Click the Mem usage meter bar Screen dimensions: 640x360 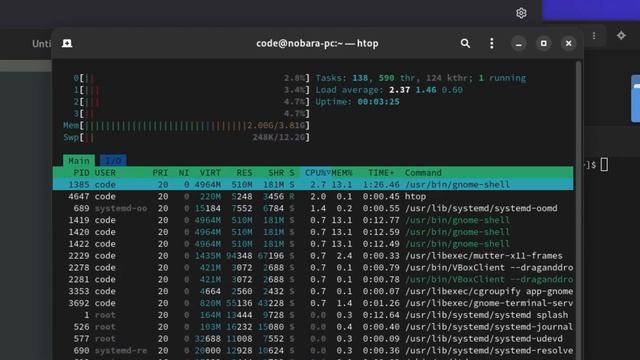coord(187,125)
